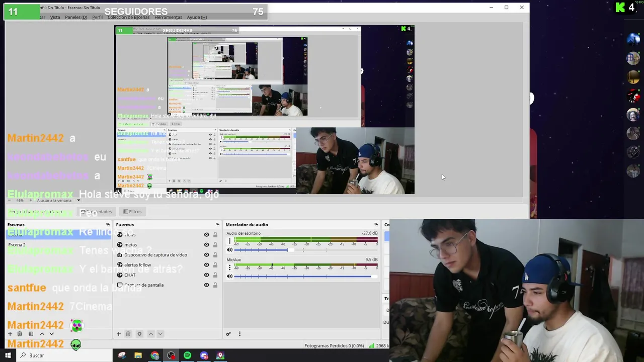The image size is (644, 362).
Task: Open the Perfil menu
Action: 97,17
